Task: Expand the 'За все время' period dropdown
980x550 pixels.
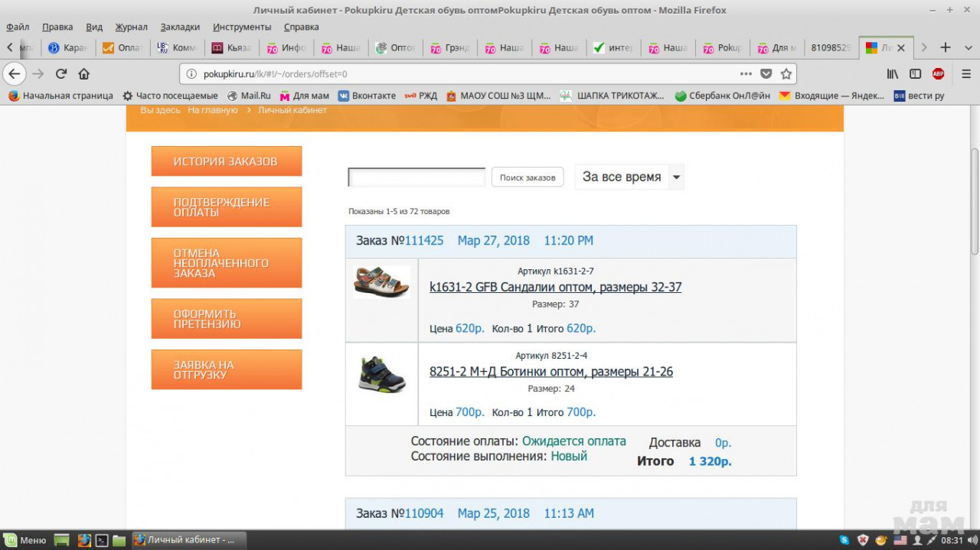Action: pos(675,177)
